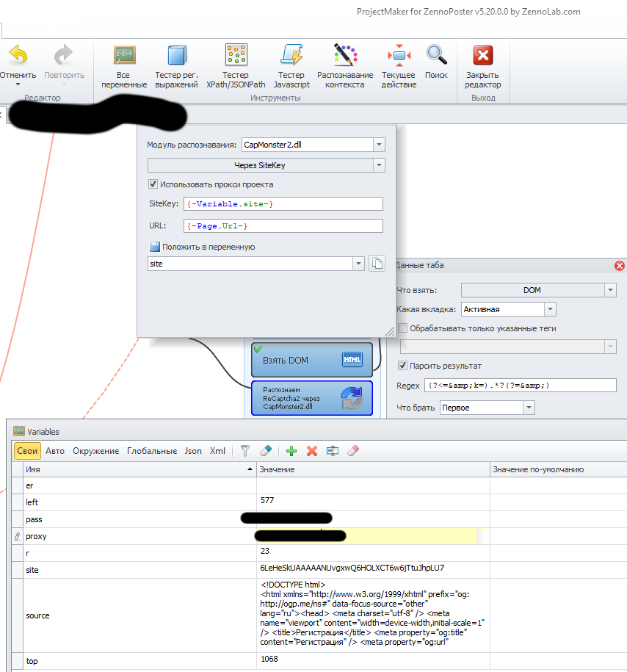The width and height of the screenshot is (627, 672).
Task: Click into the Regex input field
Action: pos(521,386)
